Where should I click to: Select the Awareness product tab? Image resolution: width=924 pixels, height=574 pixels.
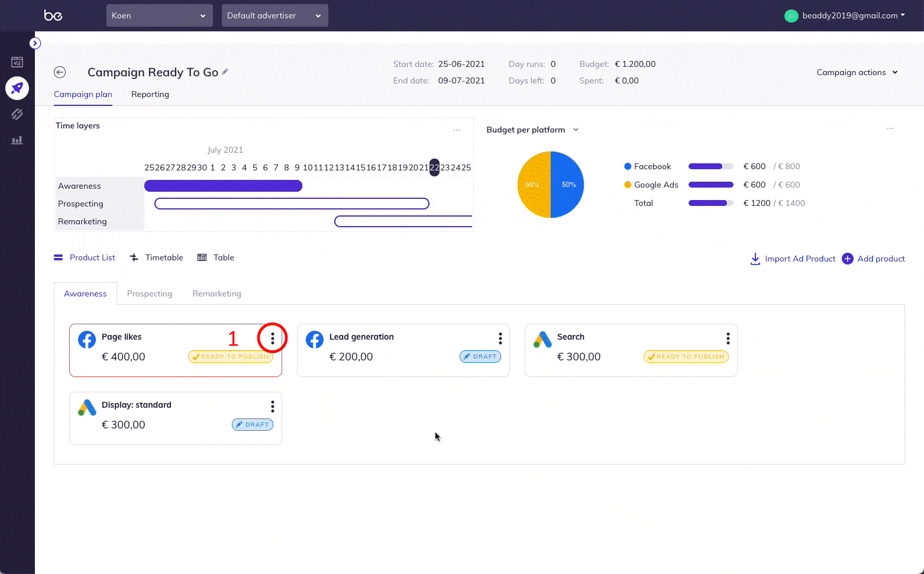[85, 294]
